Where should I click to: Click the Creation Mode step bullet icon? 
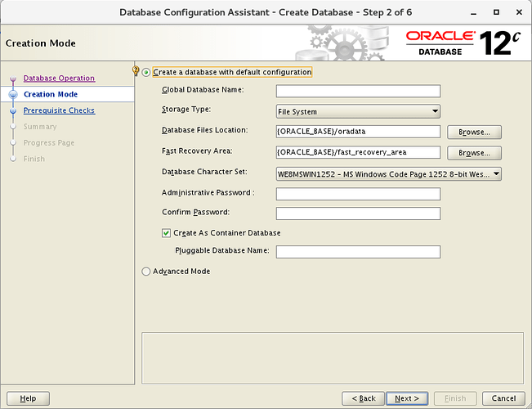click(x=13, y=94)
